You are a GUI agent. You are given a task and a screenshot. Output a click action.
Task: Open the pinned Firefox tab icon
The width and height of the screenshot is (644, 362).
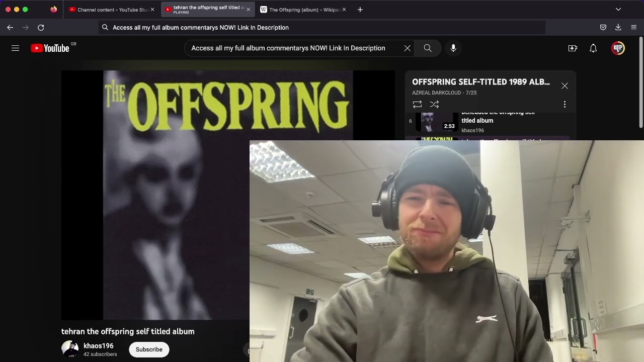tap(54, 10)
